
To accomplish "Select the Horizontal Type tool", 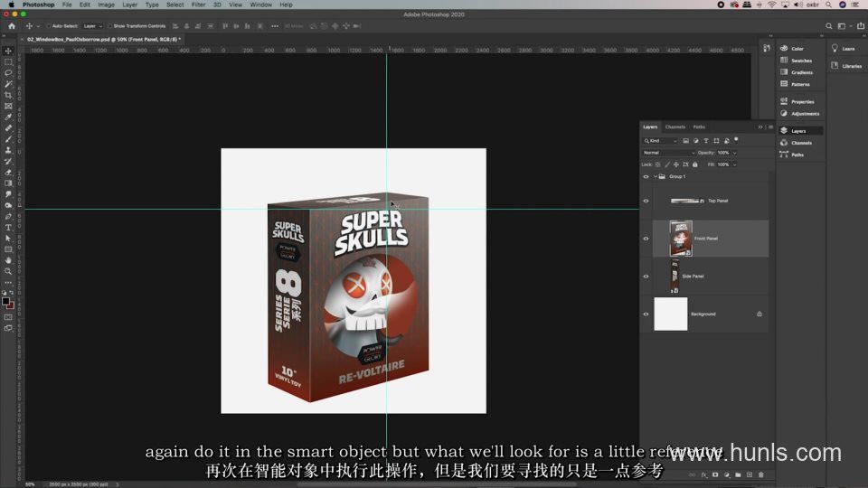I will coord(8,228).
